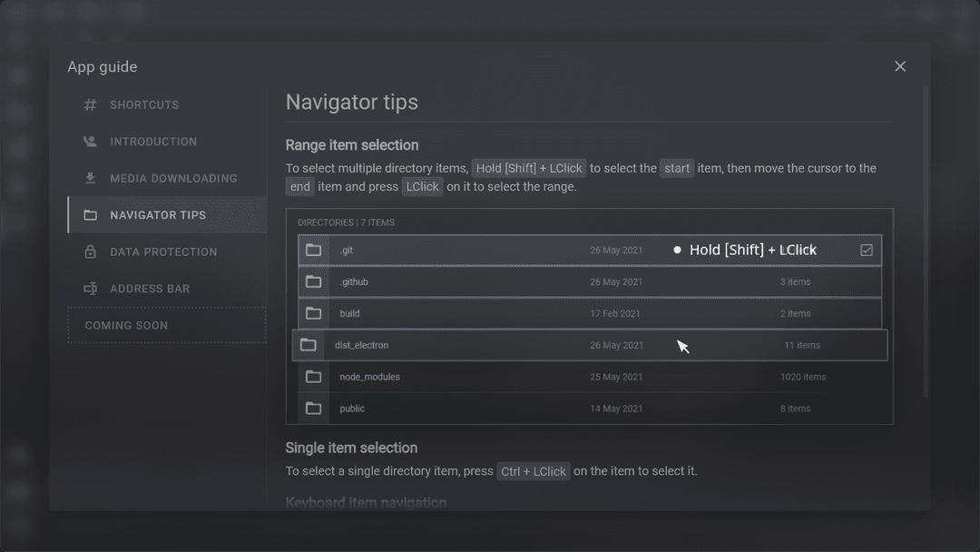The height and width of the screenshot is (552, 980).
Task: Click the Shortcuts hash icon
Action: pyautogui.click(x=90, y=105)
